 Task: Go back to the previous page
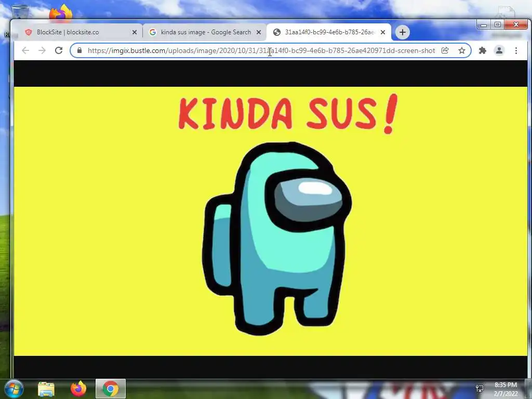[x=25, y=50]
